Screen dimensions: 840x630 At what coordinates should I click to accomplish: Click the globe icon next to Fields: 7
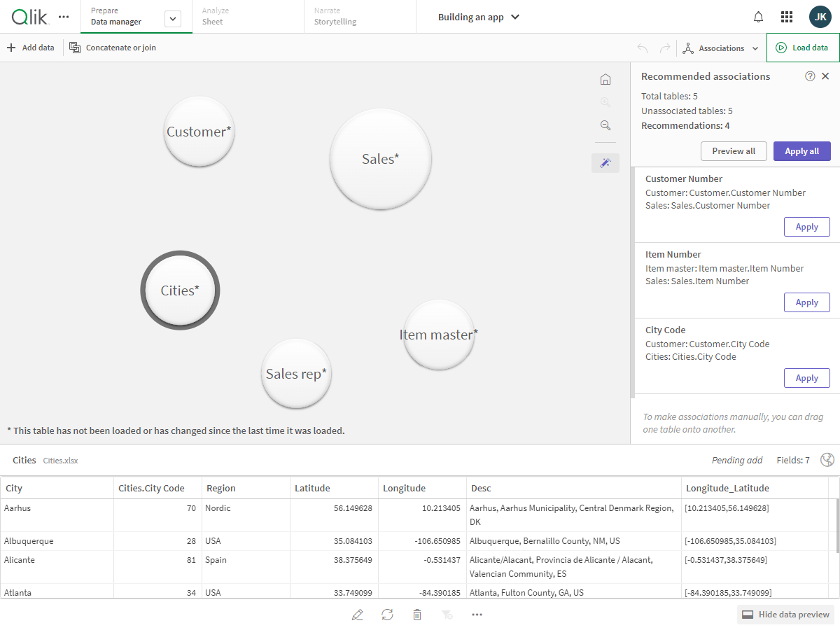pos(827,460)
